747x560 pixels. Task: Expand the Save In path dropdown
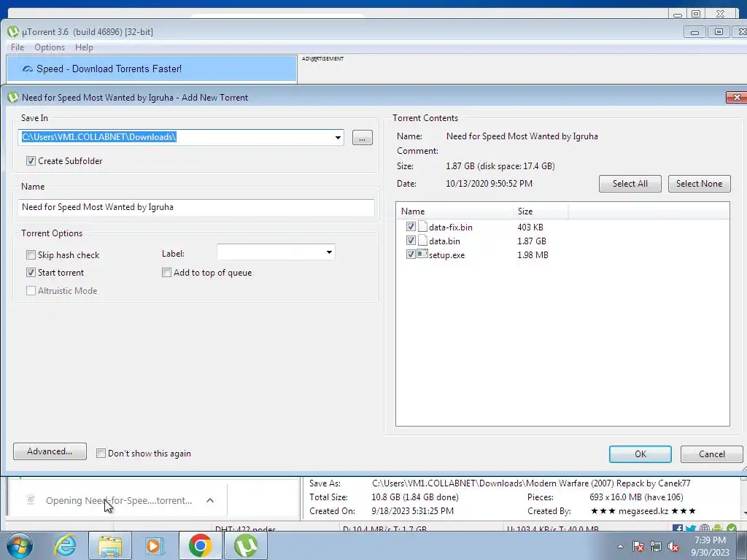338,138
